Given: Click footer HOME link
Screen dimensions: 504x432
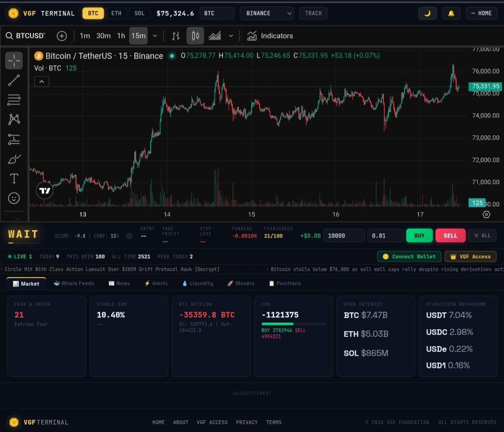Looking at the screenshot, I should coord(159,422).
